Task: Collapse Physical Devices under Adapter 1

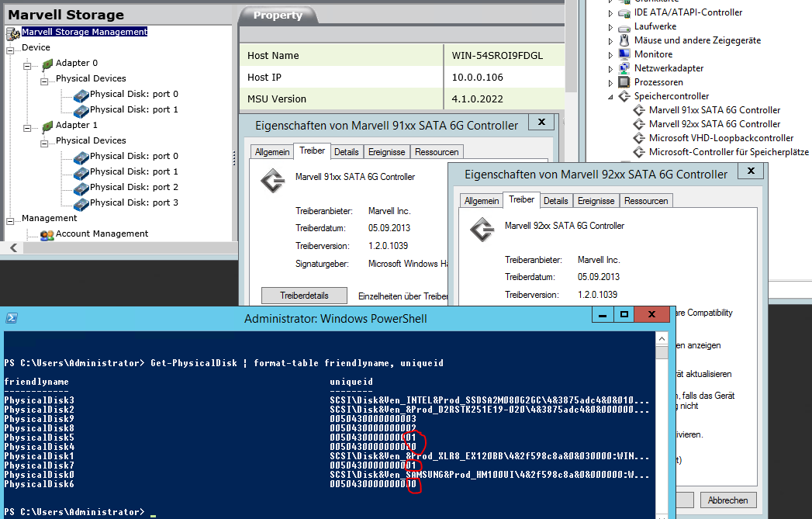Action: 44,144
